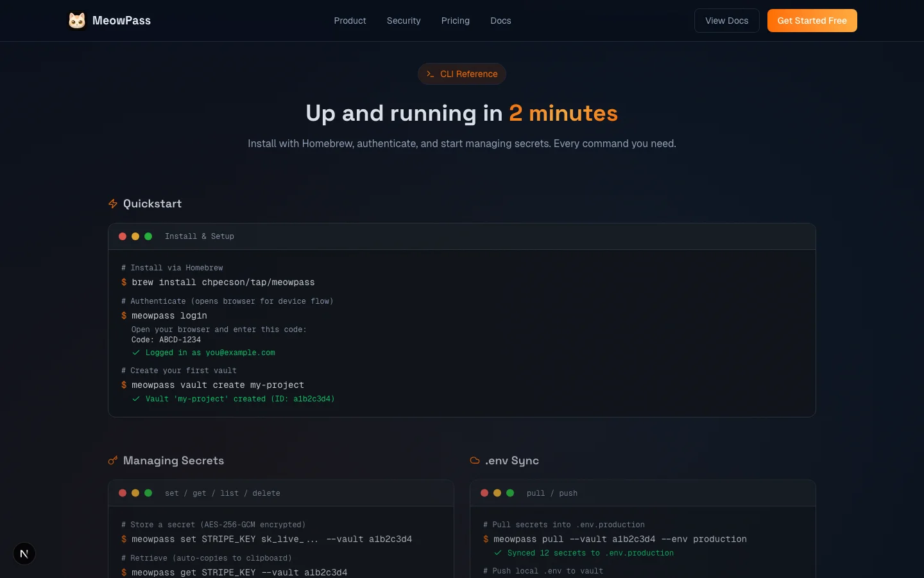Click the comment # Create your first vault
The width and height of the screenshot is (924, 578).
point(179,371)
